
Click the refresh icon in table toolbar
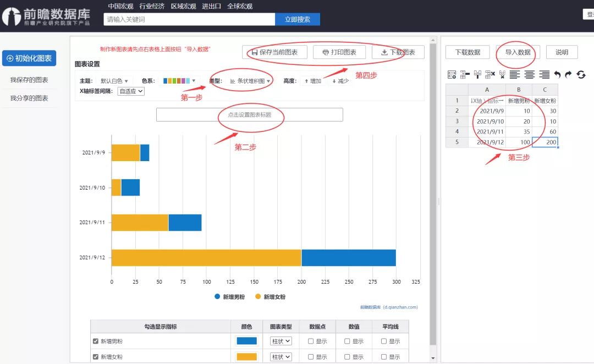pos(581,75)
